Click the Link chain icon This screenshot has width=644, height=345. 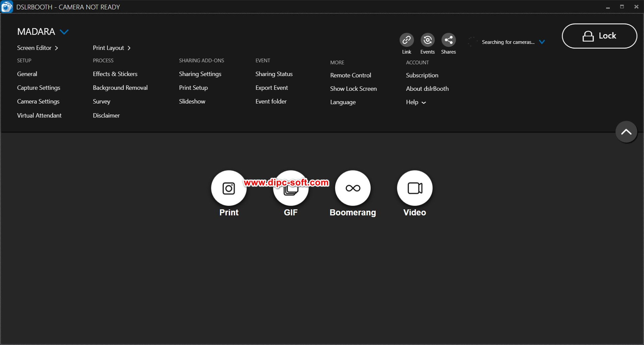pos(407,40)
